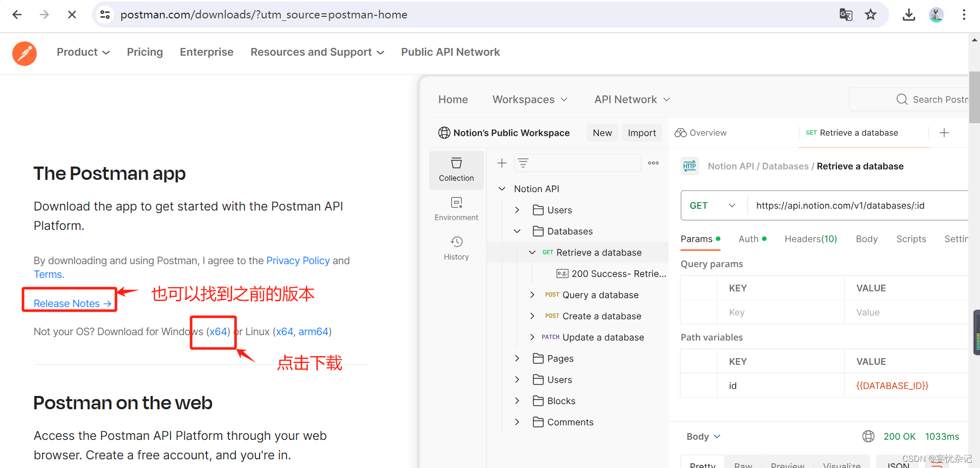Click the filter icon in collection search
The image size is (980, 468).
pyautogui.click(x=523, y=163)
